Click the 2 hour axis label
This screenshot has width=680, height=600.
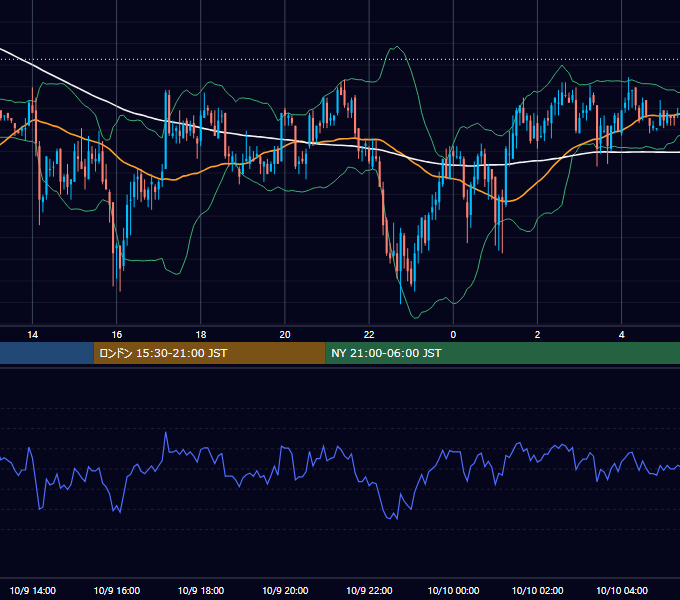(537, 335)
